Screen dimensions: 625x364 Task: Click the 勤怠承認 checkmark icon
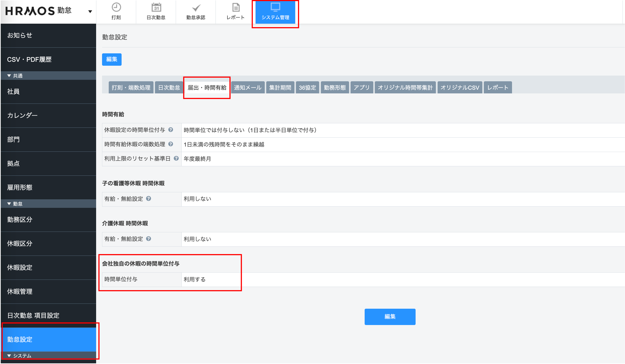coord(196,8)
